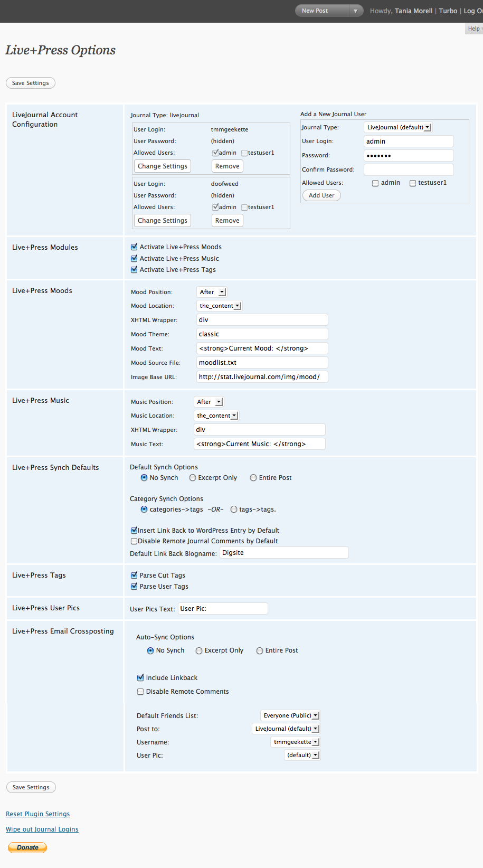Click the Mood Theme field

pyautogui.click(x=262, y=334)
